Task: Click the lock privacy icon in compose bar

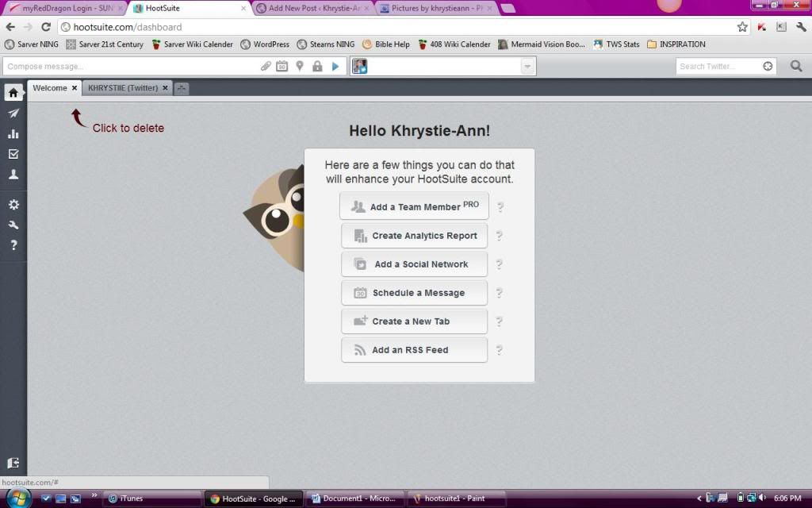Action: pyautogui.click(x=317, y=67)
